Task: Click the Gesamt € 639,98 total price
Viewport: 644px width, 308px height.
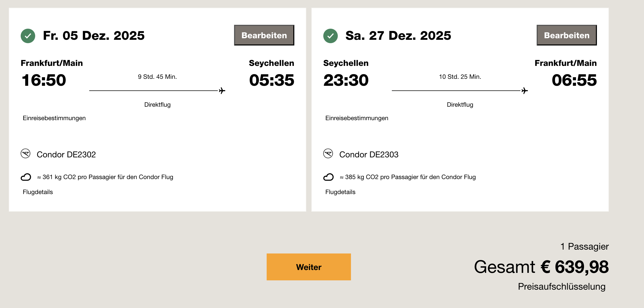Action: 541,267
